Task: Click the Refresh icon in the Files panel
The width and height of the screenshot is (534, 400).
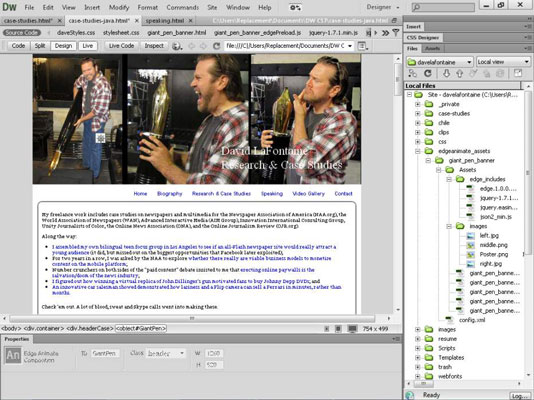Action: (x=428, y=73)
